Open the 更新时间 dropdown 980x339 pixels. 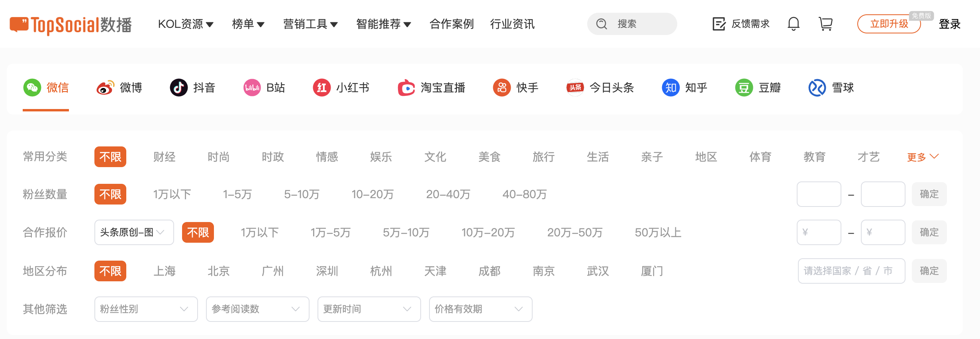[369, 309]
